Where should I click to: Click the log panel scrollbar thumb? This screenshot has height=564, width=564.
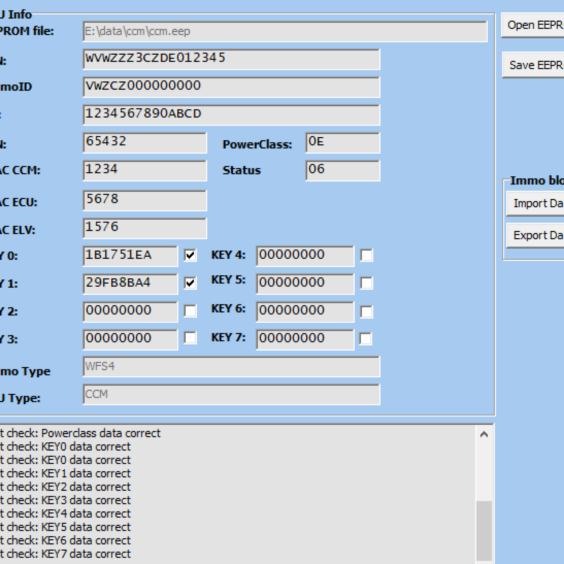484,531
